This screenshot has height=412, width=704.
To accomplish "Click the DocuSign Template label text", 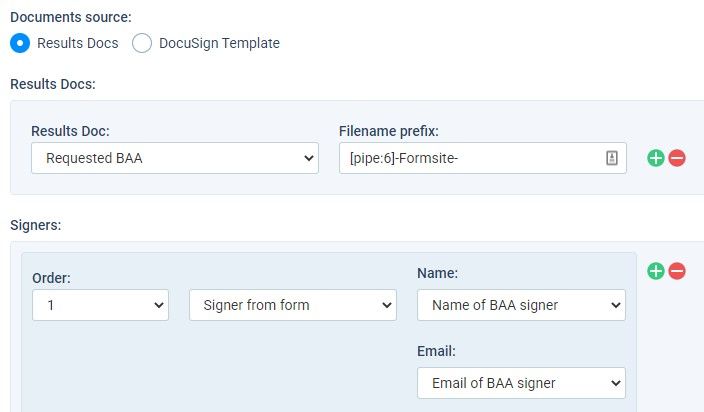I will click(219, 43).
